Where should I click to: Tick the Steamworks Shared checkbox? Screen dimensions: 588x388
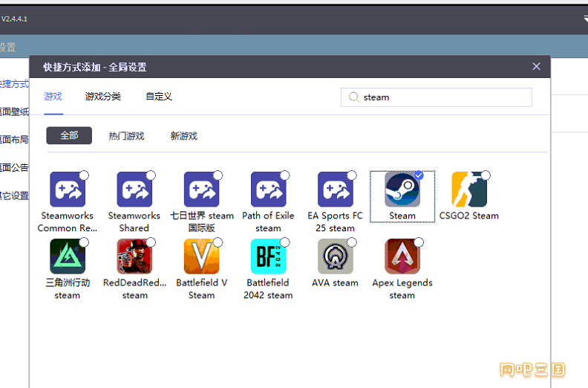click(x=151, y=175)
